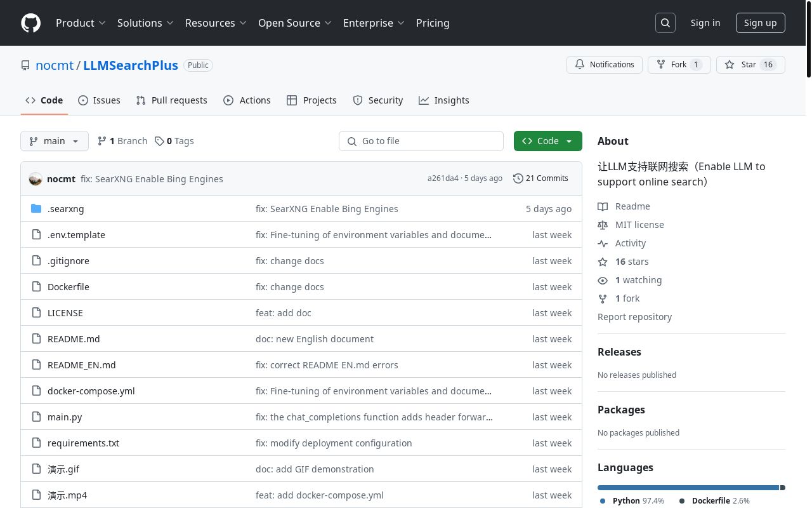Open the main.py file
812x508 pixels.
pyautogui.click(x=65, y=417)
